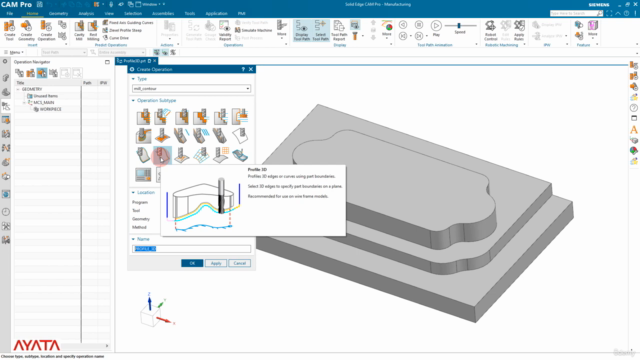Collapse the Operation Subtype section
Screen dimensions: 640x360
(133, 100)
